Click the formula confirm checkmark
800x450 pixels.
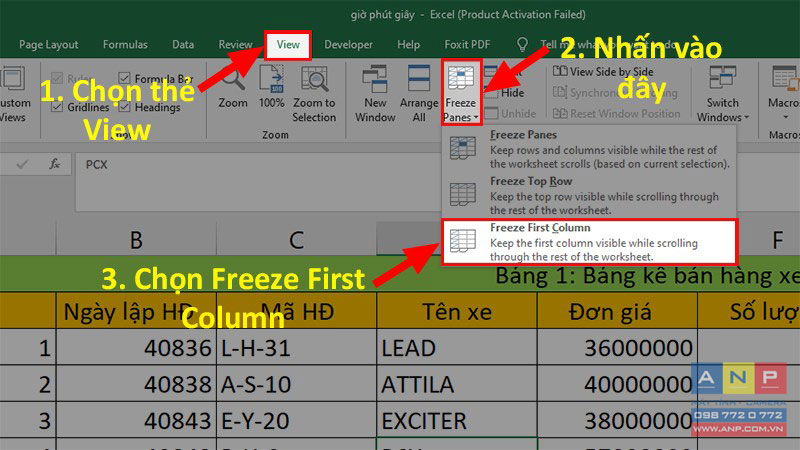tap(22, 164)
